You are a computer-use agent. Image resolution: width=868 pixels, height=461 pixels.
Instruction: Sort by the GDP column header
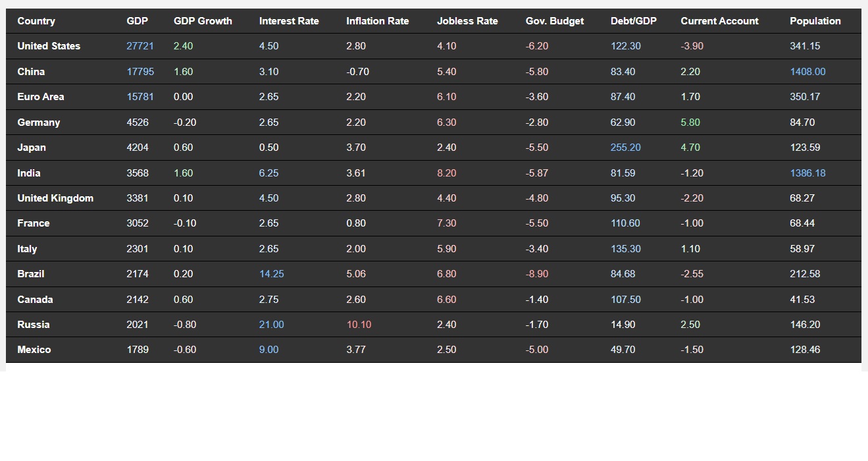pyautogui.click(x=138, y=21)
